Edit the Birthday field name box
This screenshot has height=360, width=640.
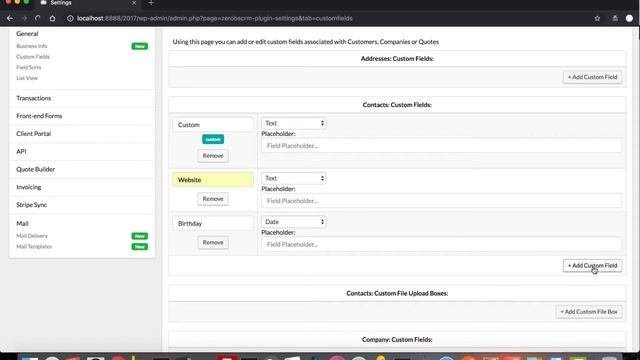click(x=213, y=224)
